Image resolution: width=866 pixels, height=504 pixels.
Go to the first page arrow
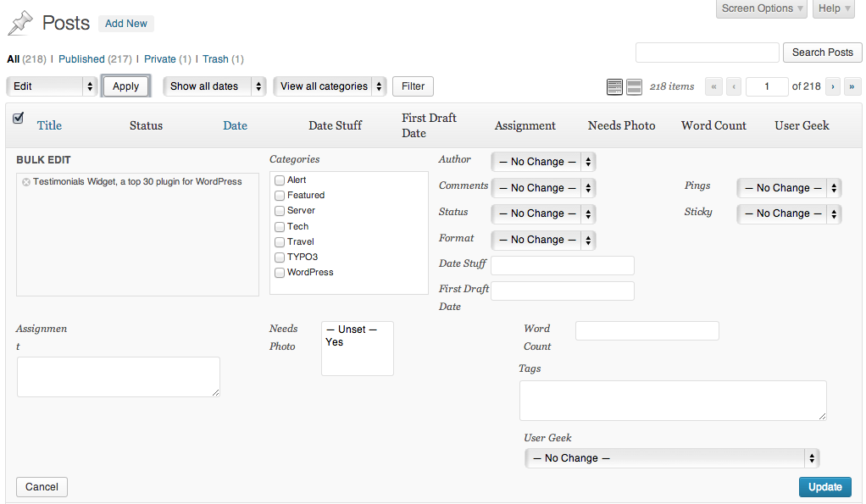click(x=713, y=86)
